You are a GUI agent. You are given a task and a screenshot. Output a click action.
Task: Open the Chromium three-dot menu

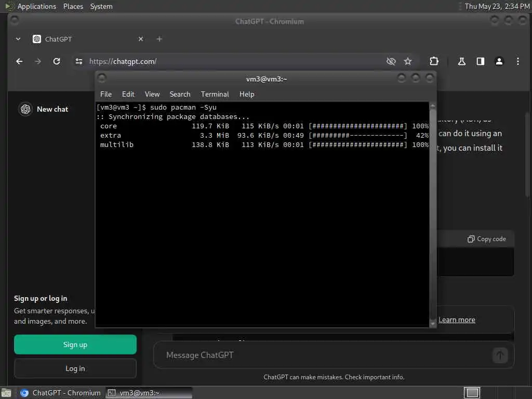coord(518,61)
